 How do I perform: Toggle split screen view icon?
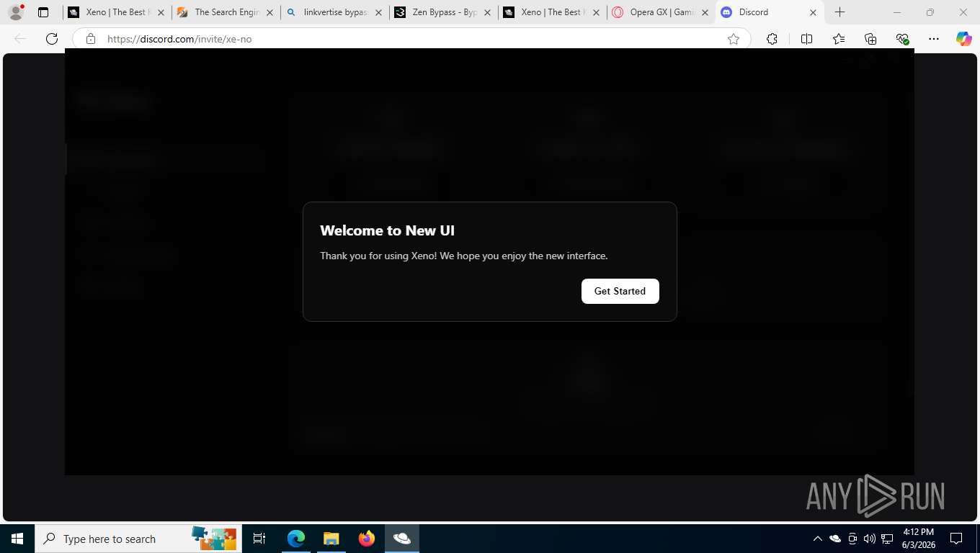tap(806, 39)
